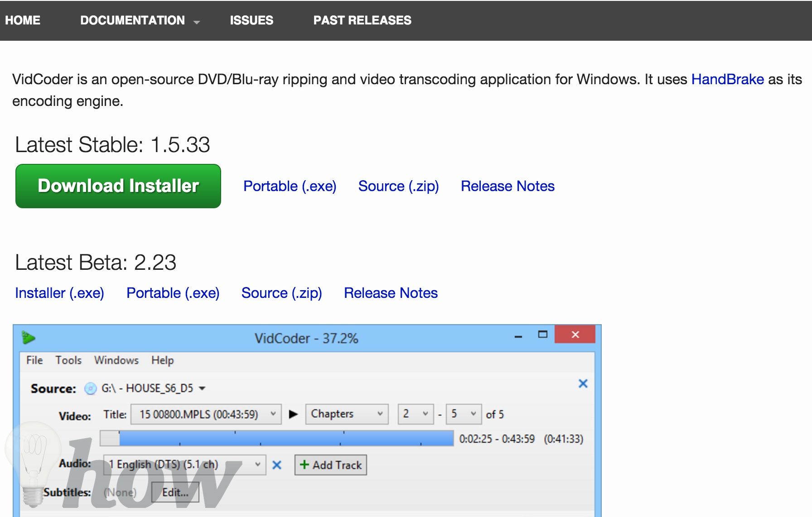812x517 pixels.
Task: Maximize the VidCoder window
Action: [x=542, y=335]
